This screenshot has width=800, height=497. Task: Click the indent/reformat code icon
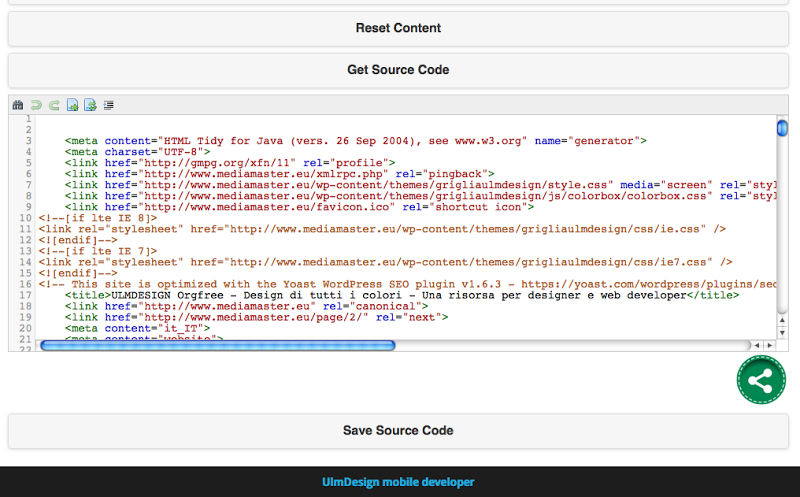(108, 104)
